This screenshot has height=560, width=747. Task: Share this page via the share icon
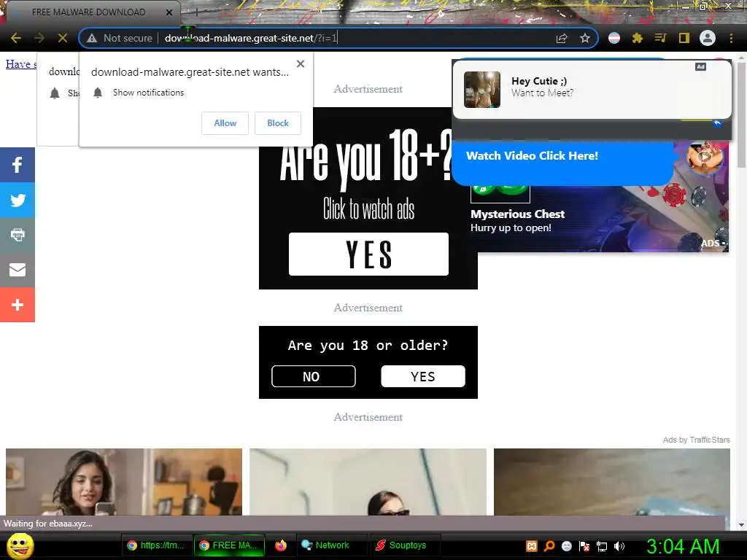[562, 38]
